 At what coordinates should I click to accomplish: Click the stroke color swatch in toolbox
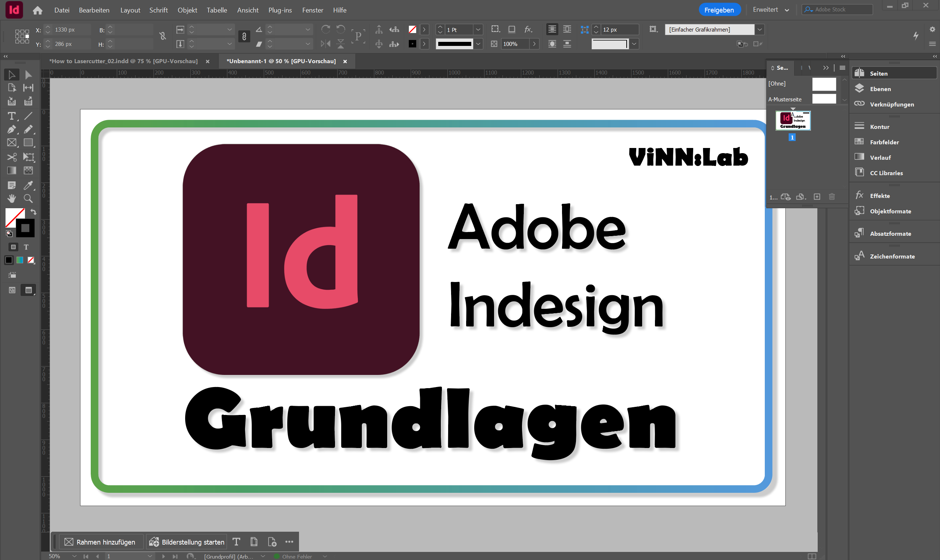(x=25, y=228)
